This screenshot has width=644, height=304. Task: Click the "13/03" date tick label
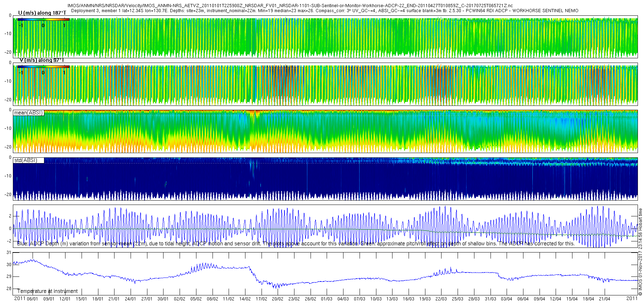(x=392, y=299)
